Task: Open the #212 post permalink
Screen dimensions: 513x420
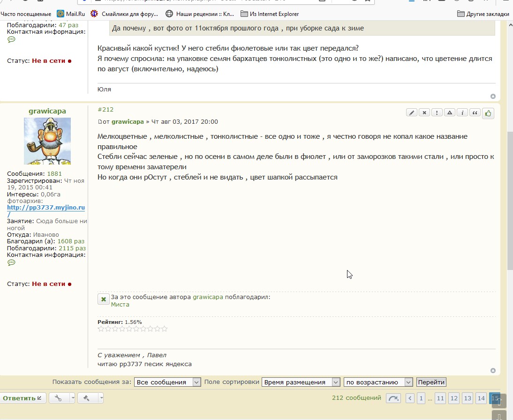Action: coord(106,110)
